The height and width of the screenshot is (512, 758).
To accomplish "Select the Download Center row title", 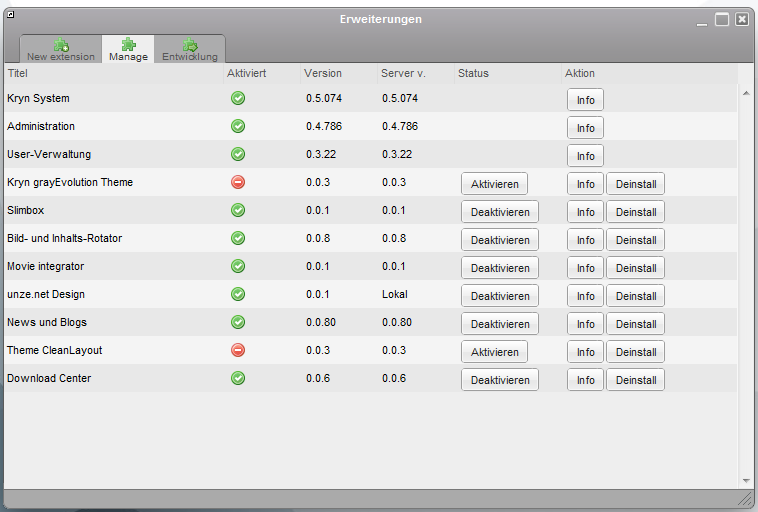I will (x=49, y=378).
